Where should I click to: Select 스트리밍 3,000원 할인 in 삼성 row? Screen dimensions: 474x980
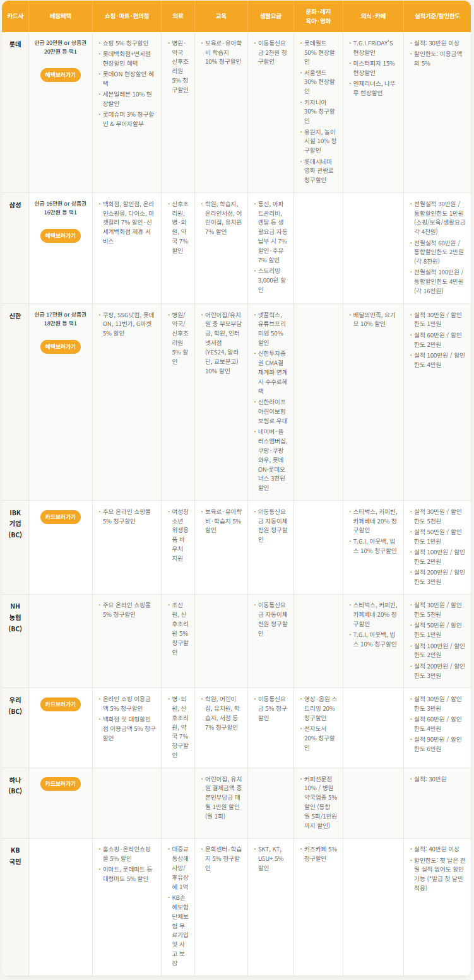tap(273, 280)
